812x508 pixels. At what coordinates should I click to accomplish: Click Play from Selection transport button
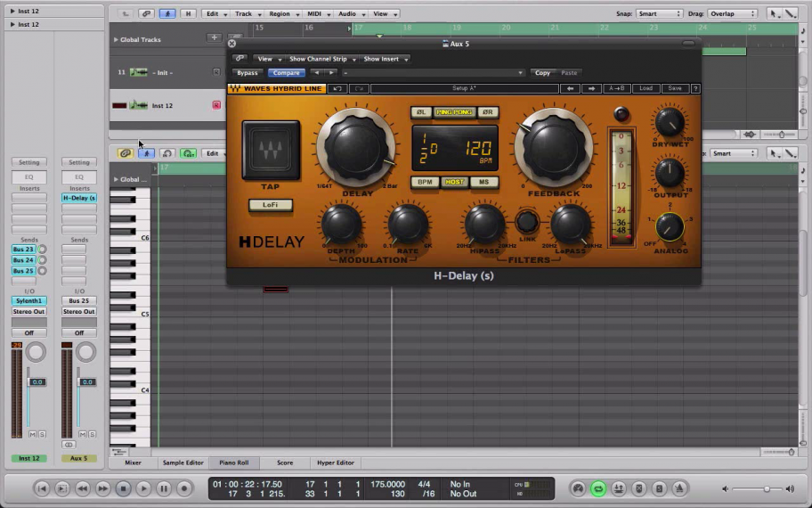(61, 488)
